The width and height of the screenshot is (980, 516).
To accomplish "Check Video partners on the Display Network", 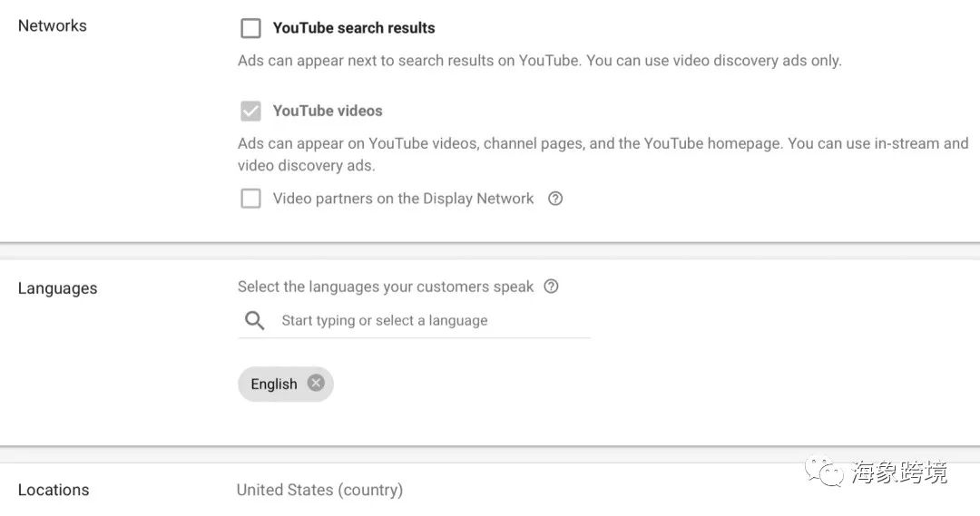I will tap(250, 199).
